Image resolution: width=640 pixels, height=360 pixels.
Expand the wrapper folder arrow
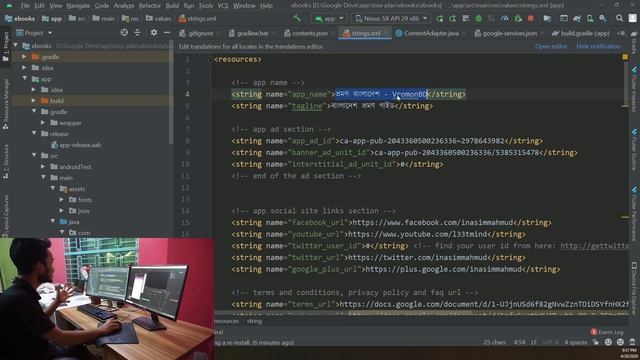coord(43,122)
